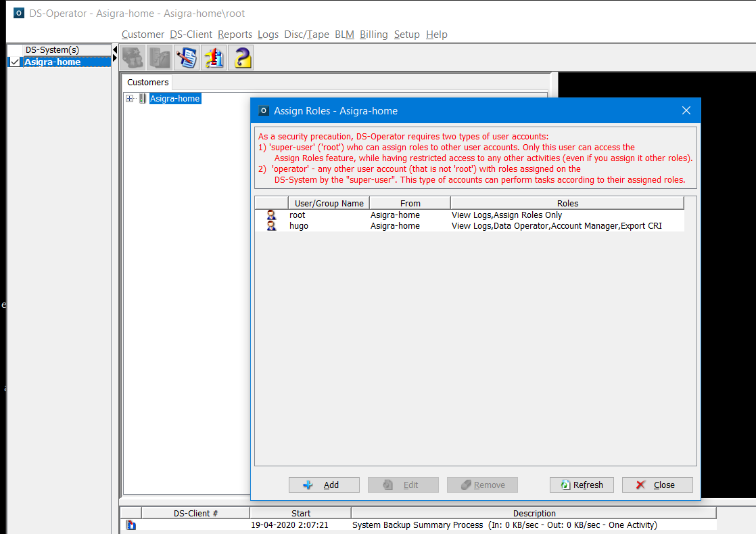The width and height of the screenshot is (756, 534).
Task: Open the Disc/Tape menu
Action: click(x=306, y=35)
